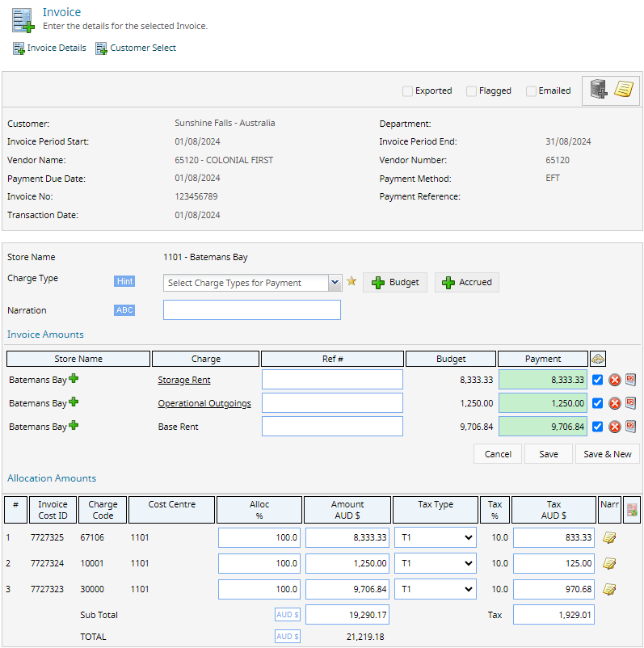Edit the 125.00 tax amount field

(x=554, y=563)
